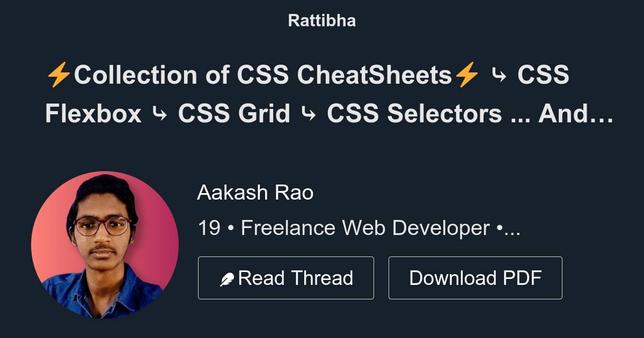The width and height of the screenshot is (644, 338).
Task: Click the arrow symbol before CSS Selectors
Action: click(310, 114)
